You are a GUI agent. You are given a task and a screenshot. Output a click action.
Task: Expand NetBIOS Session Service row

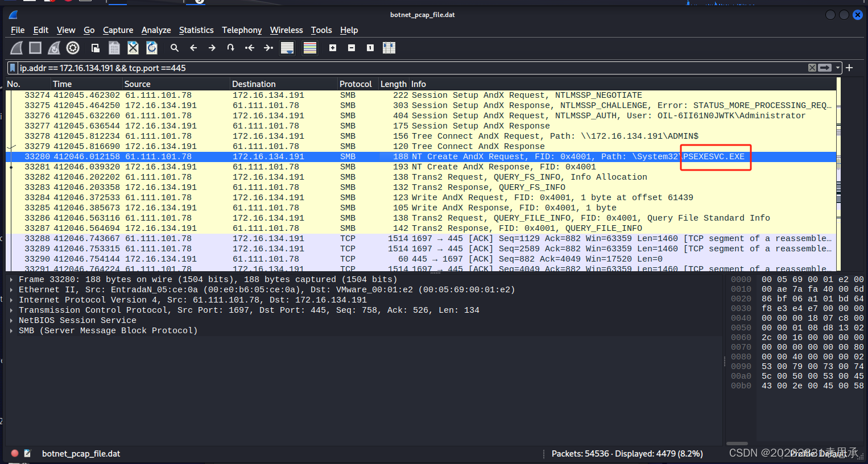(x=11, y=321)
